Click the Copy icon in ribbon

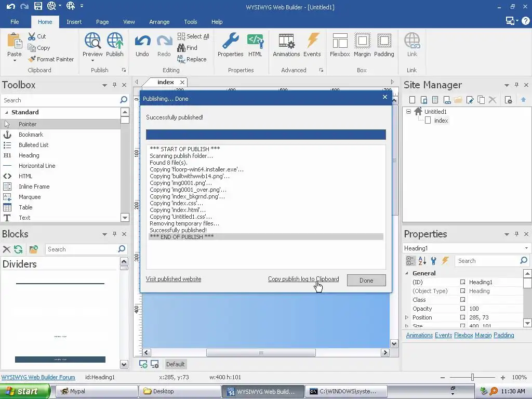(32, 48)
